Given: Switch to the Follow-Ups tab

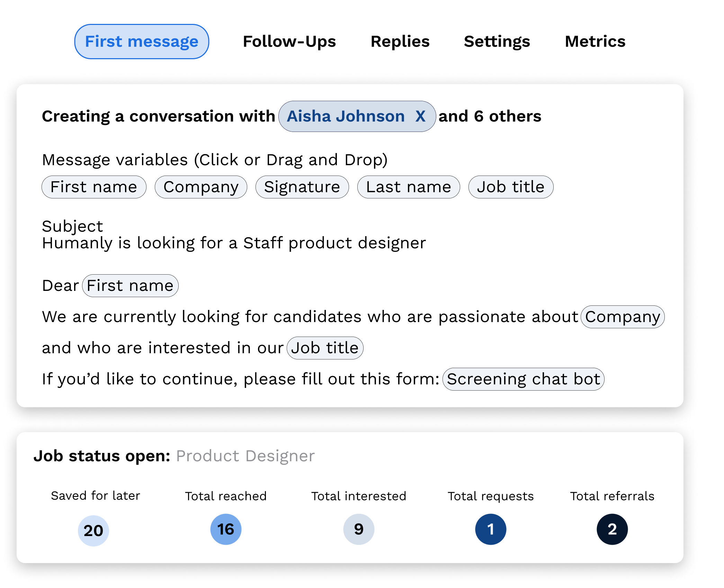Looking at the screenshot, I should point(289,42).
